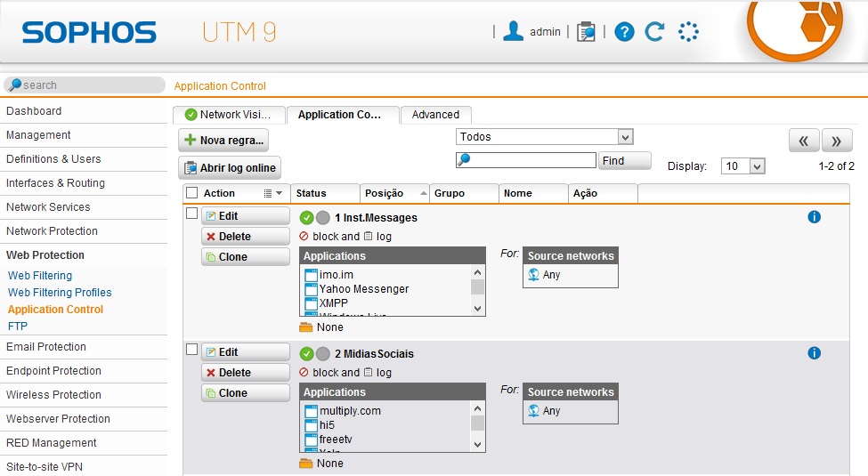This screenshot has height=476, width=868.
Task: Open Application Control sidebar link
Action: 55,310
